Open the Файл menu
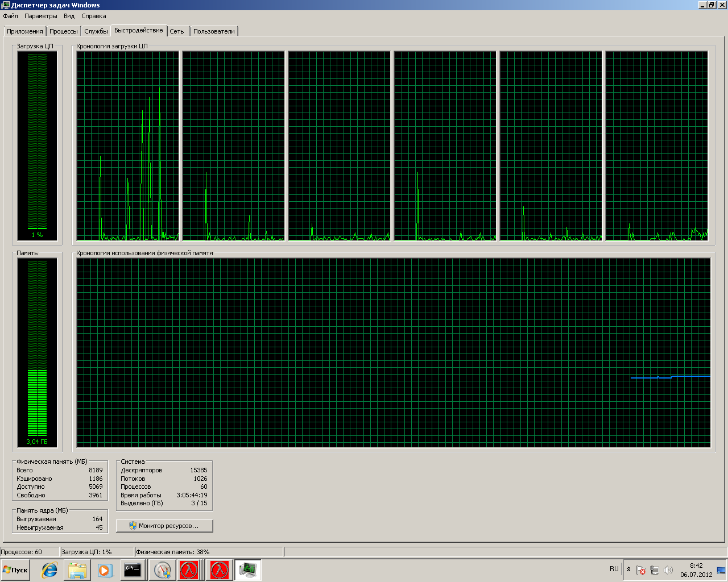This screenshot has width=728, height=582. pyautogui.click(x=11, y=16)
